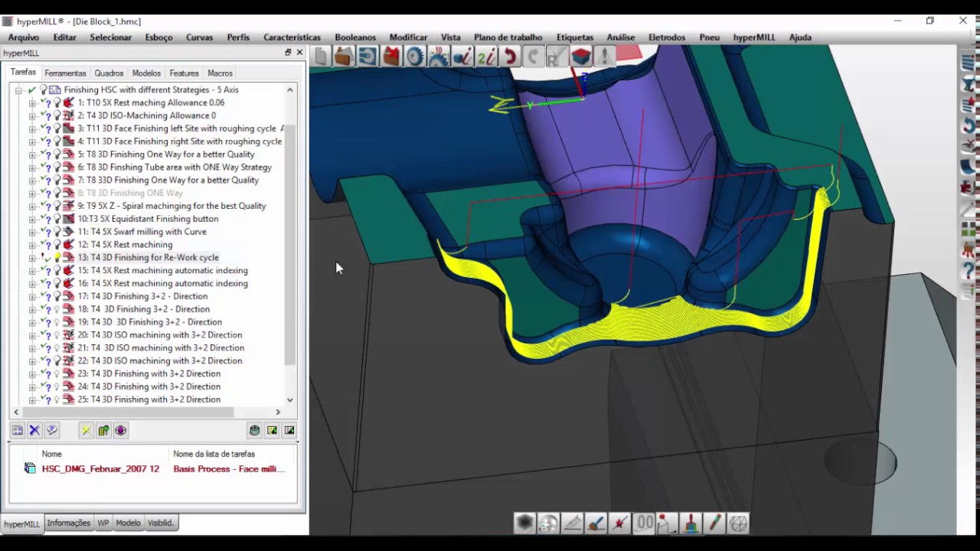The image size is (980, 551).
Task: Click the blue X delete icon below job list
Action: pos(34,431)
